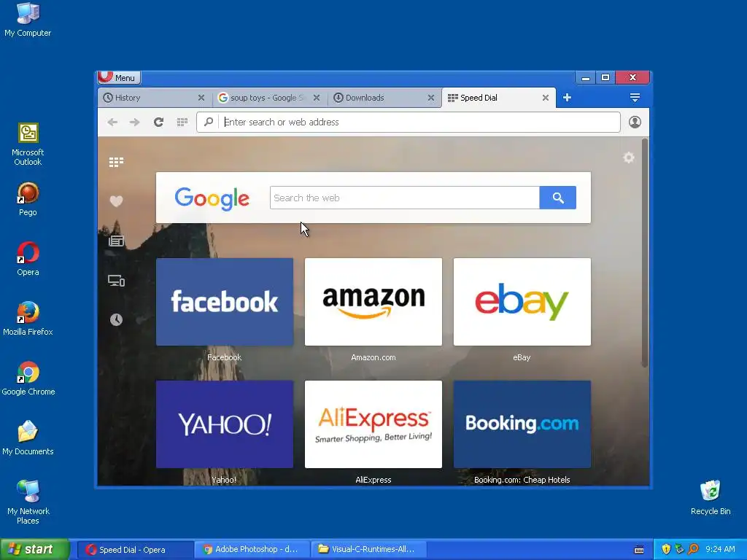
Task: Open the Opera Menu button
Action: 119,77
